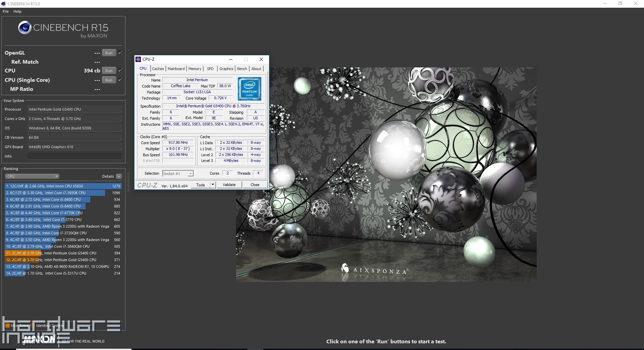
Task: Run the CPU benchmark test
Action: pyautogui.click(x=109, y=71)
